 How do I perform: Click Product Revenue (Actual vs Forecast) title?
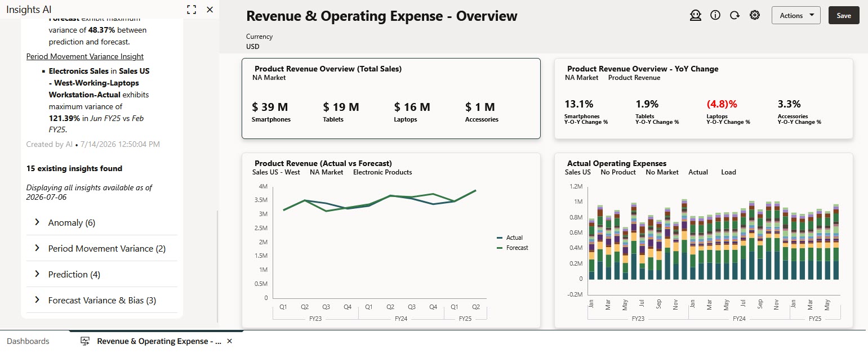(323, 163)
